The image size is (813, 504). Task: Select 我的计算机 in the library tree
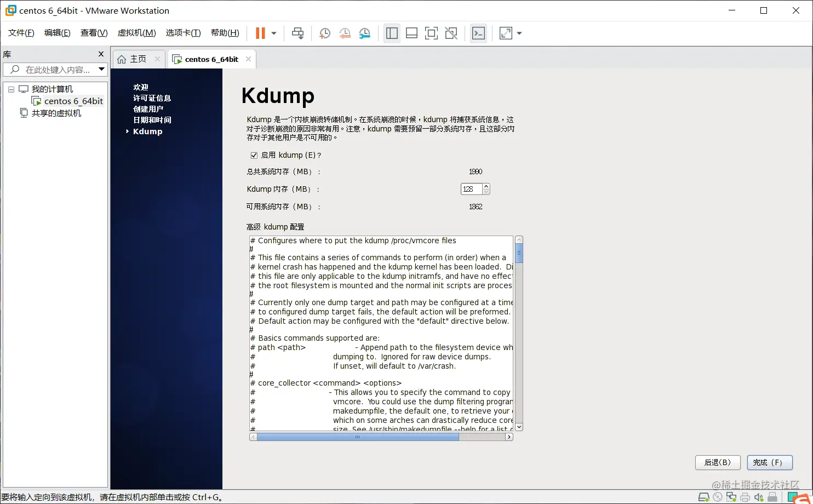tap(52, 89)
